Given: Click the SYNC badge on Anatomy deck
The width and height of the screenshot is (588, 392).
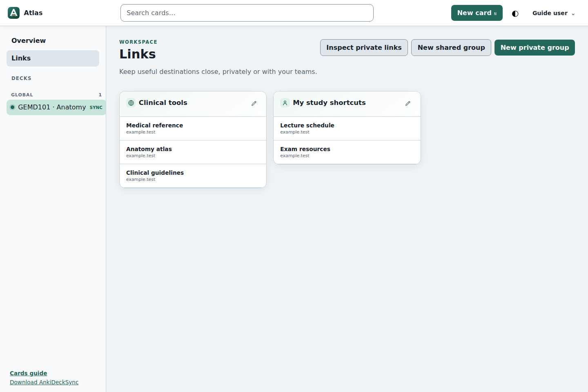Looking at the screenshot, I should (x=96, y=107).
